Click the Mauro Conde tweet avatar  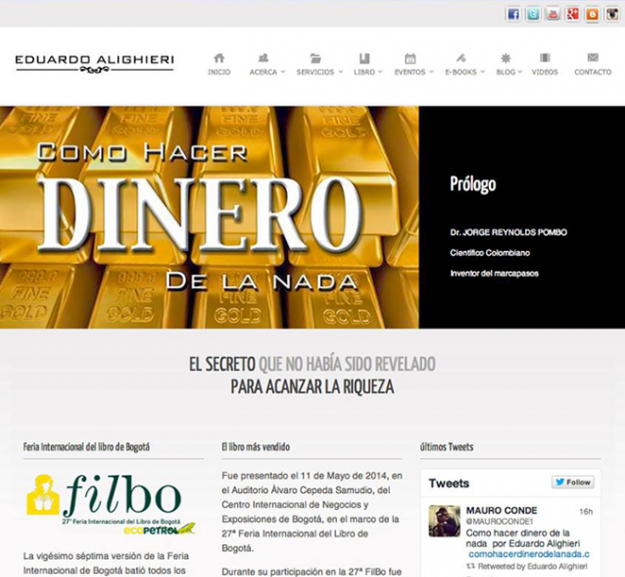click(x=444, y=521)
